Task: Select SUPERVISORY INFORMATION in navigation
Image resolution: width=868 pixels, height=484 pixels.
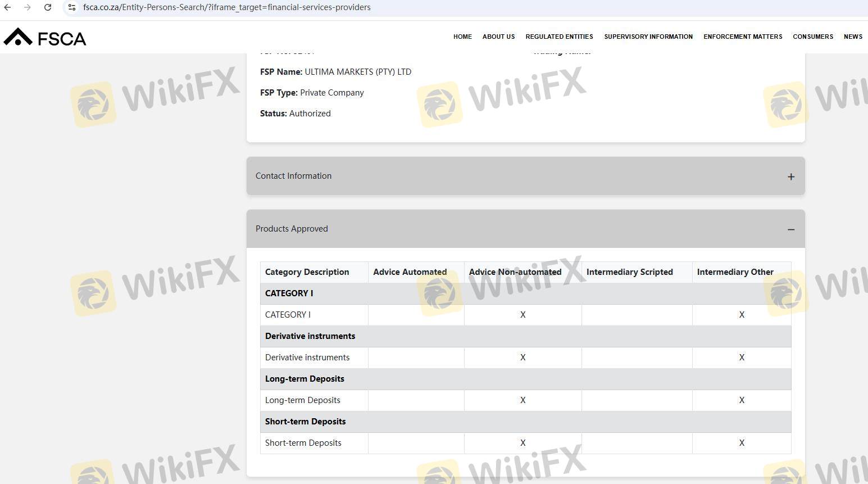Action: click(x=648, y=37)
